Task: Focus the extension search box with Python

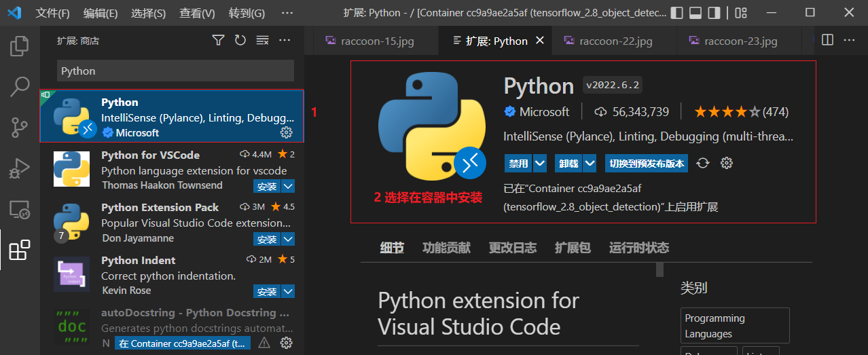Action: click(175, 71)
